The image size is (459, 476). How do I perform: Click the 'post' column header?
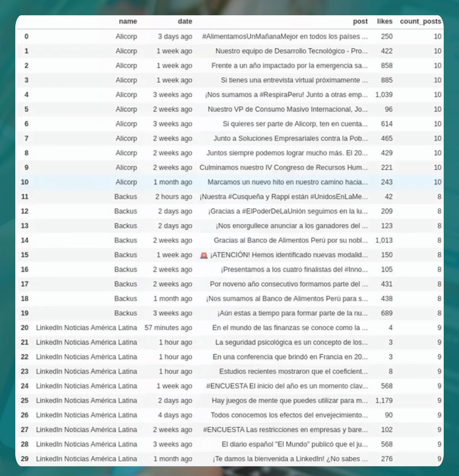tap(360, 21)
